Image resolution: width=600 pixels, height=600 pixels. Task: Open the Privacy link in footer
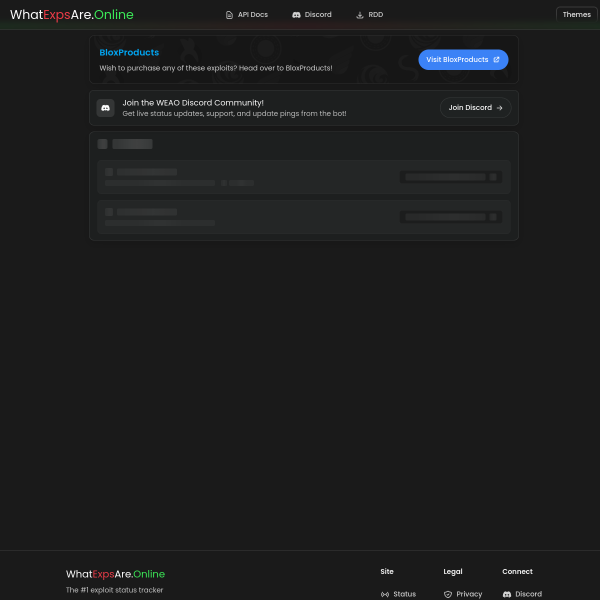(x=469, y=594)
